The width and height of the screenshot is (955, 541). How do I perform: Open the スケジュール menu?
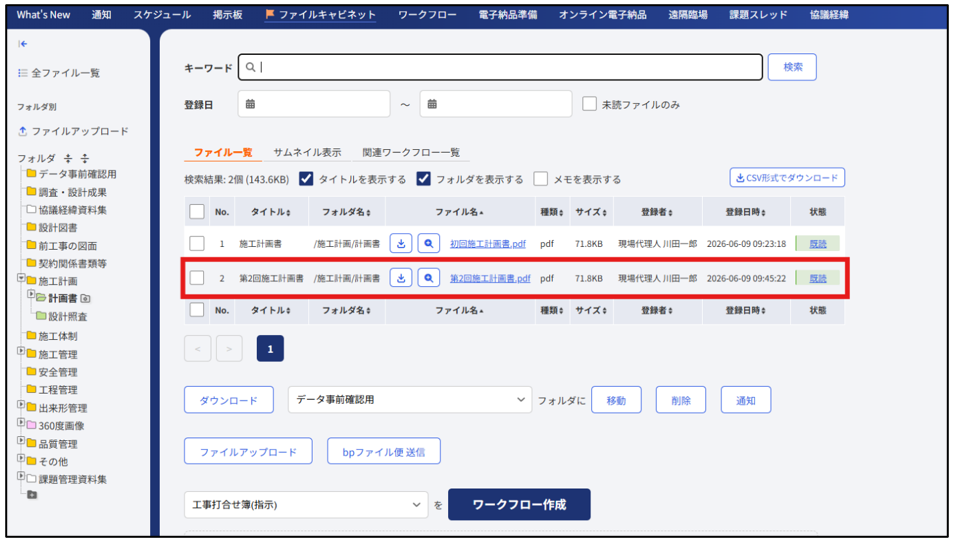(x=162, y=15)
